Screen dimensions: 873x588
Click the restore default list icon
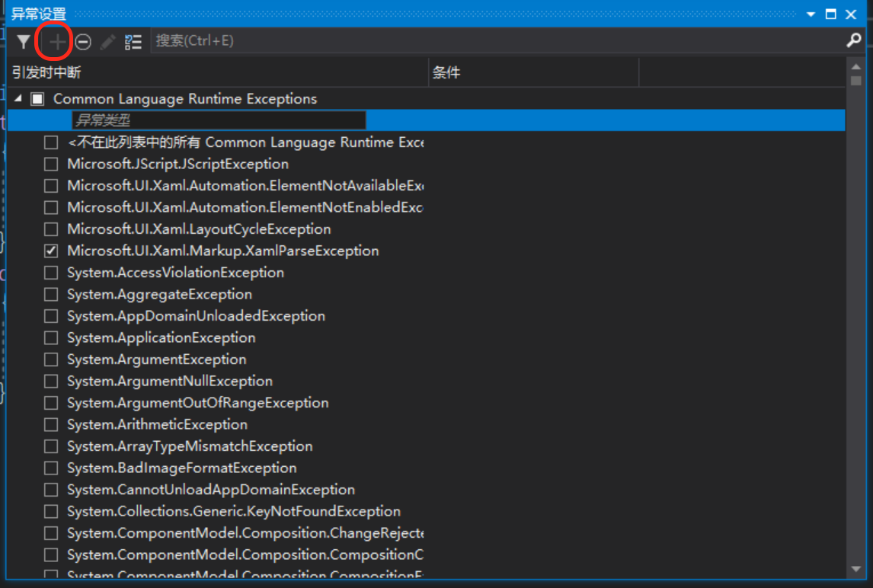pos(133,42)
